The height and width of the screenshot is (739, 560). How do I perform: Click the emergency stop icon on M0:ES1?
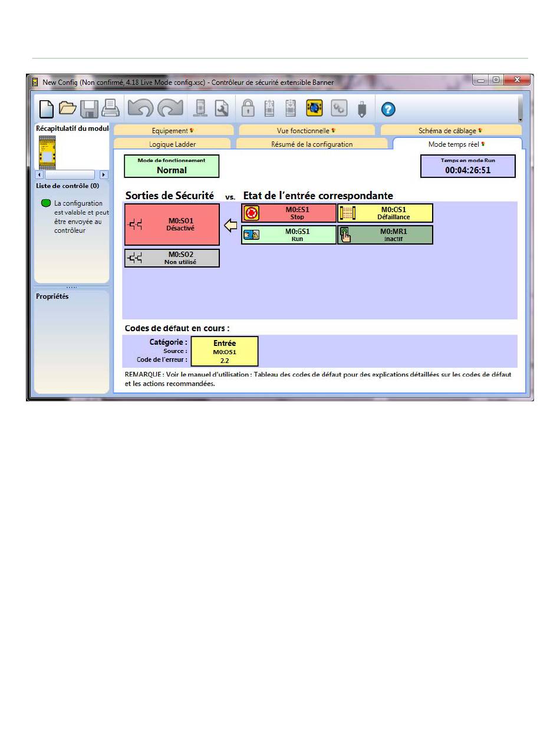[x=252, y=213]
